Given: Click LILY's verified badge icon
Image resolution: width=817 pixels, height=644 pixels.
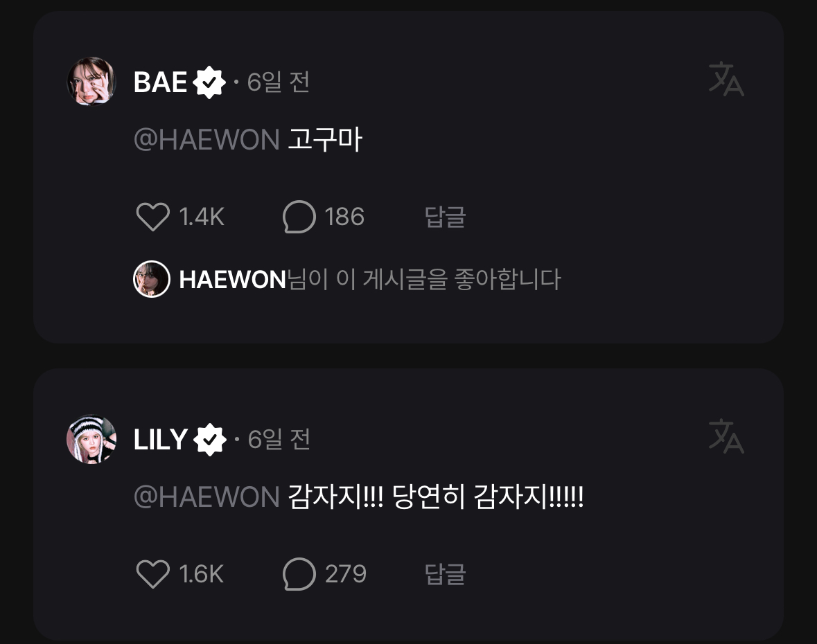Looking at the screenshot, I should (209, 440).
